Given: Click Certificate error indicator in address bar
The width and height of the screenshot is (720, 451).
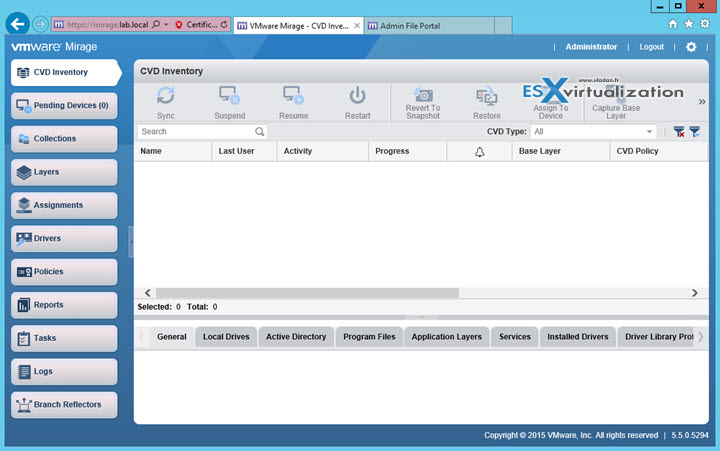Looking at the screenshot, I should pyautogui.click(x=197, y=25).
